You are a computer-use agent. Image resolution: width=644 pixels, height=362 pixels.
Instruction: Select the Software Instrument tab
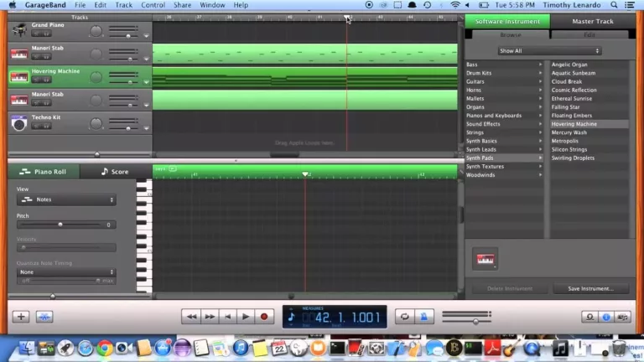[507, 21]
